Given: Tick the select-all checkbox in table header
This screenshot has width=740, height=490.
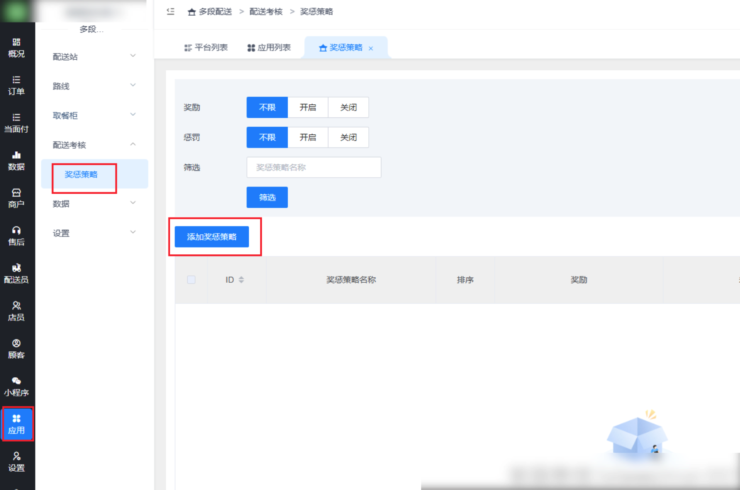Looking at the screenshot, I should [191, 280].
